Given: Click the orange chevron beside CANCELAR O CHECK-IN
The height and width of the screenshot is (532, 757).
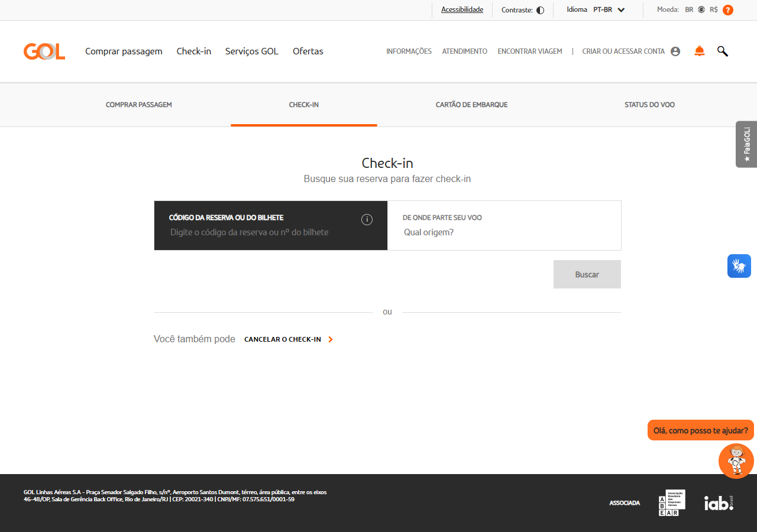Looking at the screenshot, I should click(x=331, y=339).
